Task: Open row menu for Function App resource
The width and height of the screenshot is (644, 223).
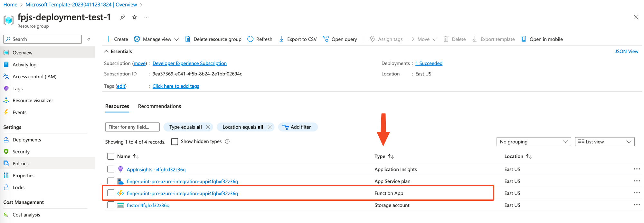Action: pos(637,193)
